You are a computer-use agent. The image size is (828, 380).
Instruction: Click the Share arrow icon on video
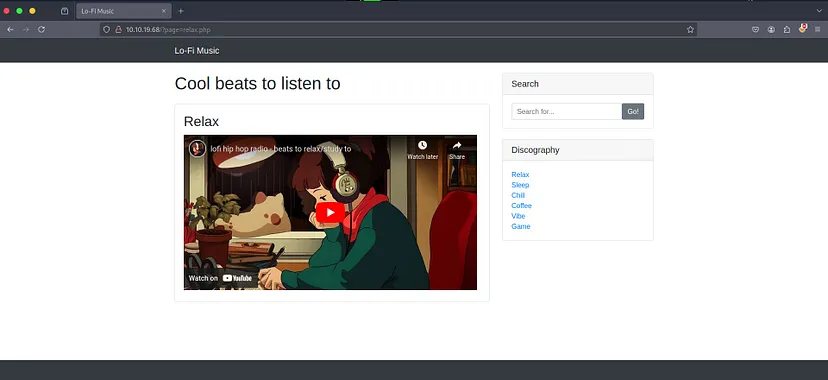457,145
